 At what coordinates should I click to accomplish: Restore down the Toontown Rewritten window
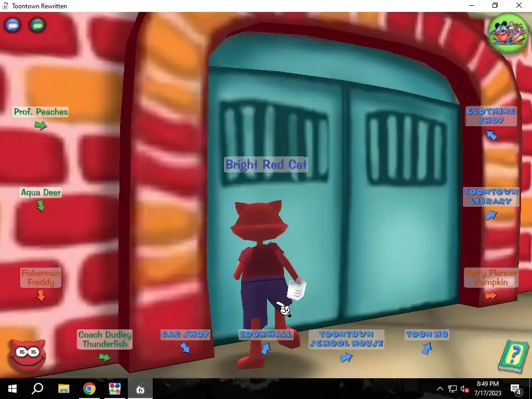click(x=495, y=5)
